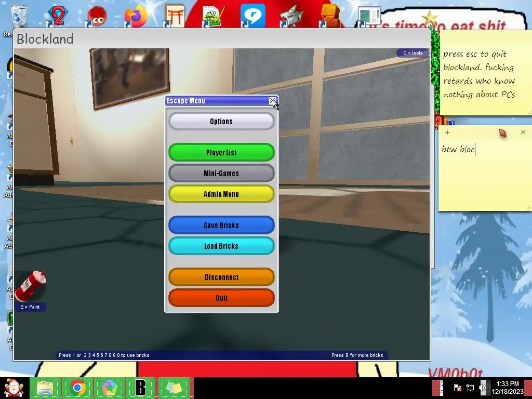Click Load Bricks button
The width and height of the screenshot is (532, 399).
click(221, 246)
